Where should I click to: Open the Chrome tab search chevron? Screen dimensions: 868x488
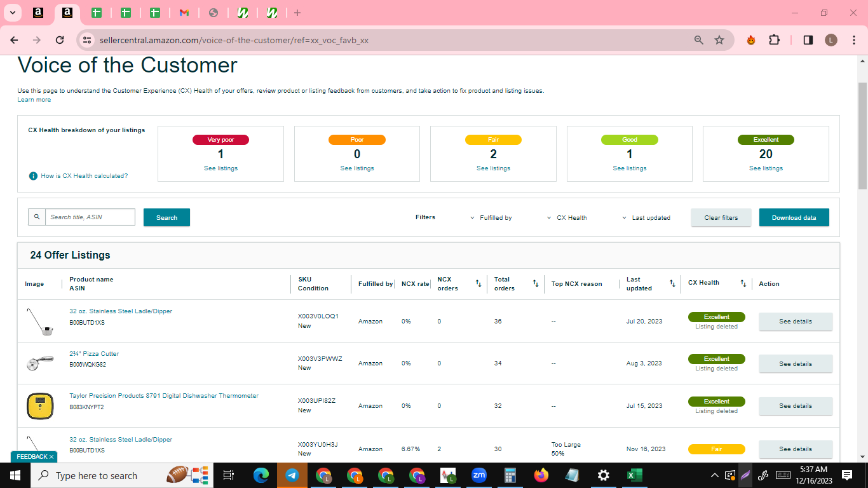12,13
